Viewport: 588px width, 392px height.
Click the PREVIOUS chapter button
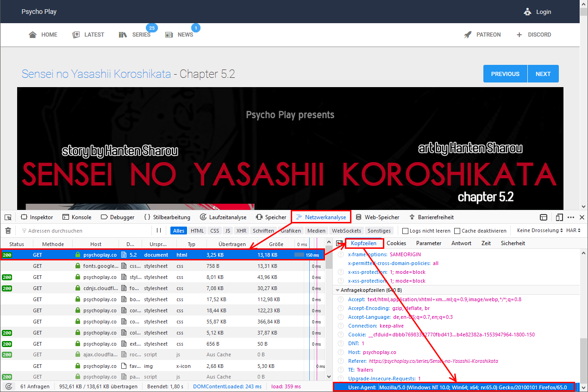pyautogui.click(x=505, y=74)
